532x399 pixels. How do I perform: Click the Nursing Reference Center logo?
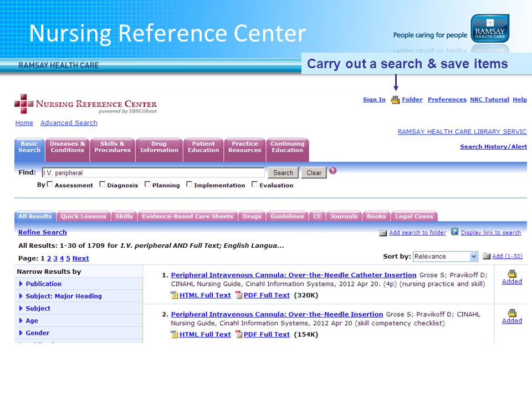[85, 104]
